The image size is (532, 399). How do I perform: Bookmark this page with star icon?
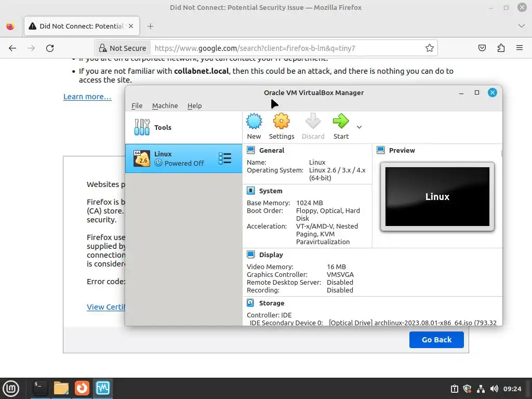430,48
